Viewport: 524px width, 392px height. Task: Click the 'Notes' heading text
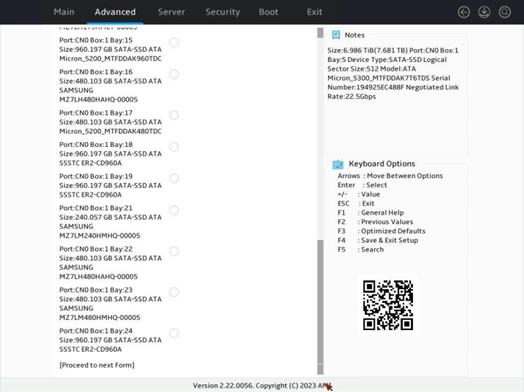coord(354,35)
